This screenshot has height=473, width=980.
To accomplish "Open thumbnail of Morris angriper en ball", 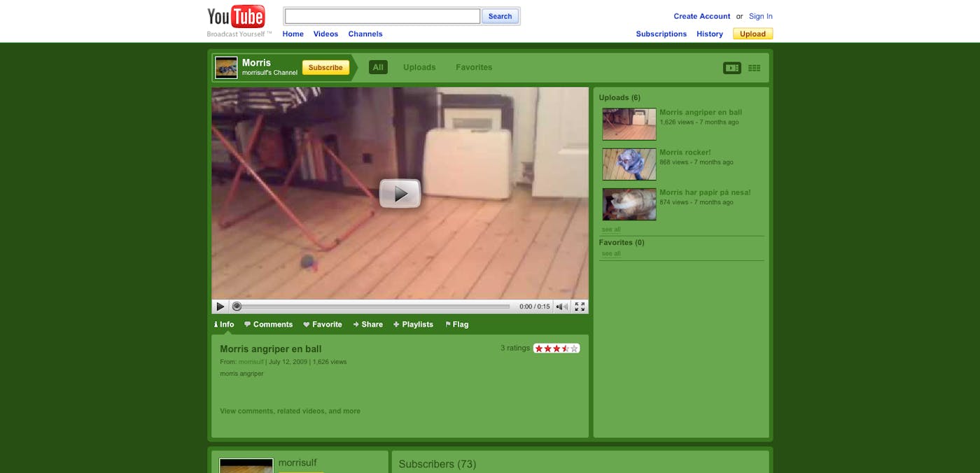I will [629, 124].
